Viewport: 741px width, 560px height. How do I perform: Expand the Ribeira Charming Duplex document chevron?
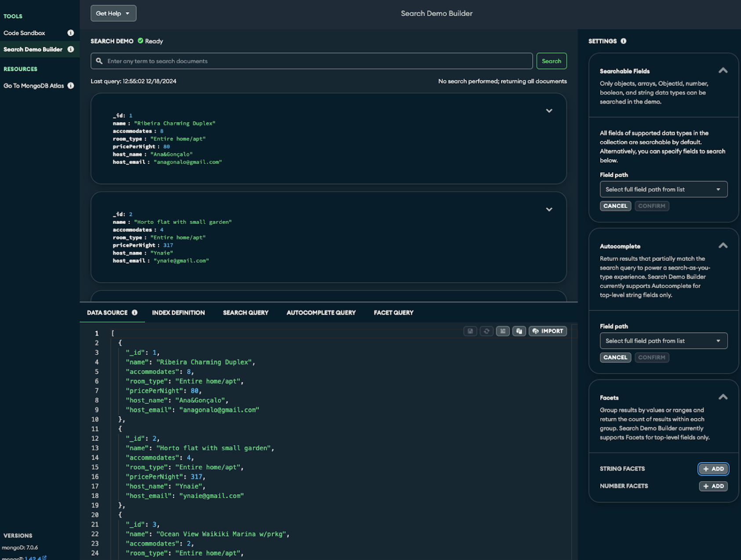[x=549, y=111]
